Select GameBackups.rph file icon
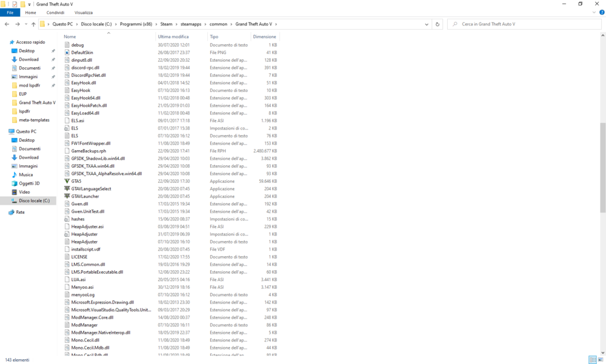The width and height of the screenshot is (606, 364). (67, 151)
